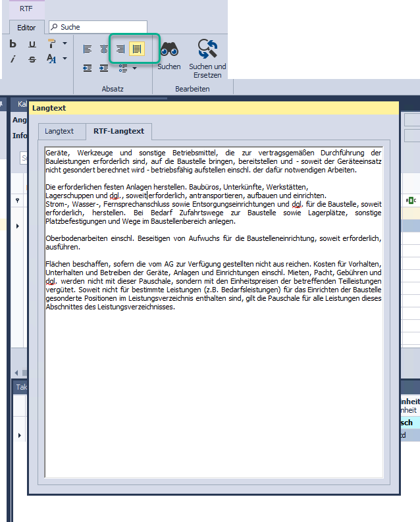The width and height of the screenshot is (420, 522).
Task: Open the highlighter color dropdown arrow
Action: (65, 44)
